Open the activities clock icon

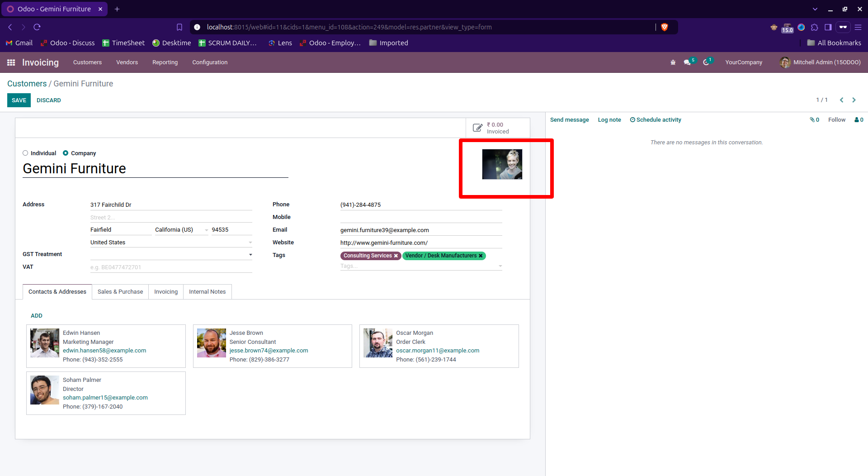[706, 62]
